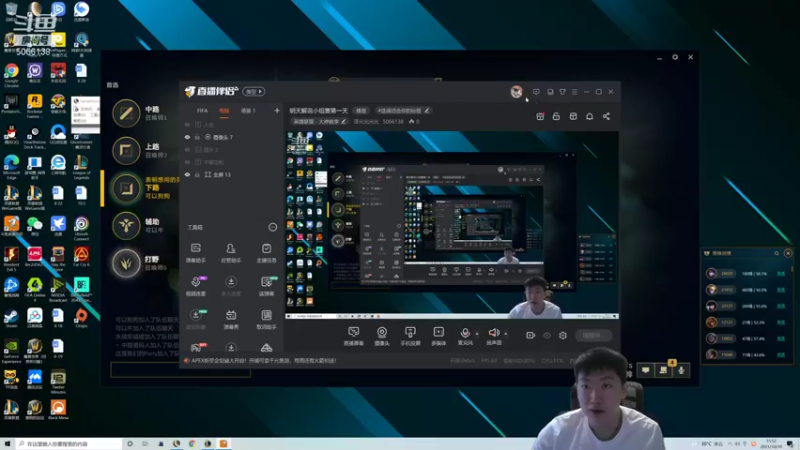Open the 读弹幕 tool in toolbox
800x450 pixels.
tap(266, 286)
